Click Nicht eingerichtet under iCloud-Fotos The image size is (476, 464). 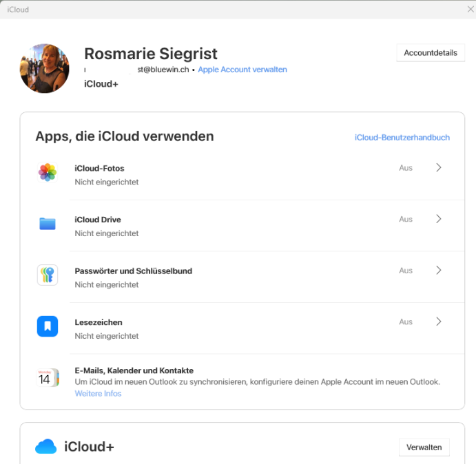click(x=107, y=182)
